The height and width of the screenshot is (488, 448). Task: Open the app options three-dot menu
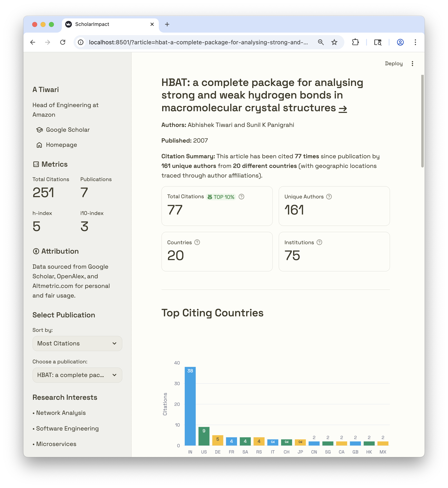[x=412, y=64]
